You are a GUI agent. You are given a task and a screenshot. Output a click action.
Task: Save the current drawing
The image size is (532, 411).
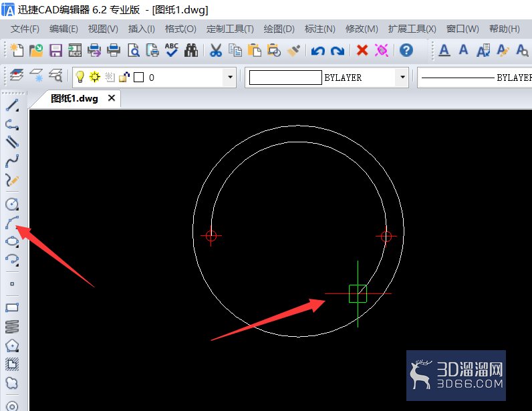click(x=55, y=50)
